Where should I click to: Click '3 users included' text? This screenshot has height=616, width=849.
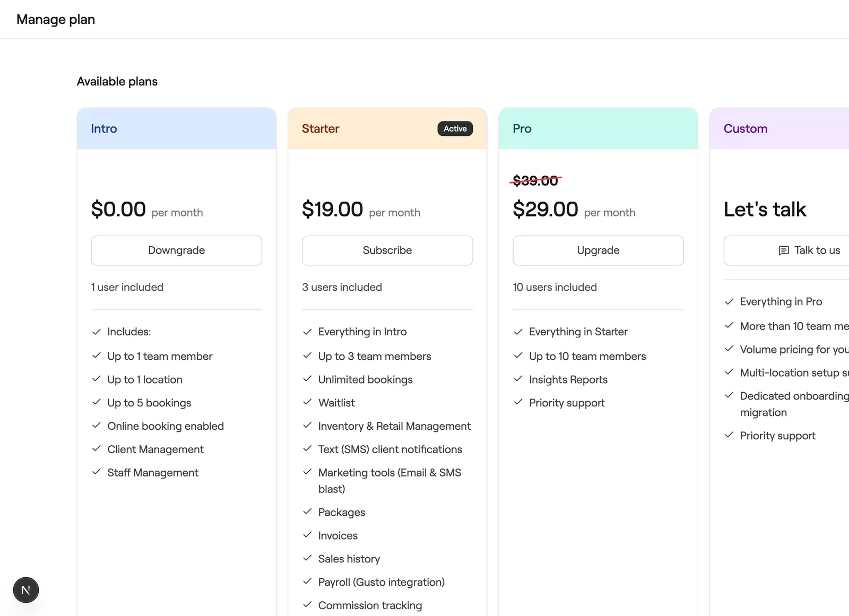(x=342, y=287)
